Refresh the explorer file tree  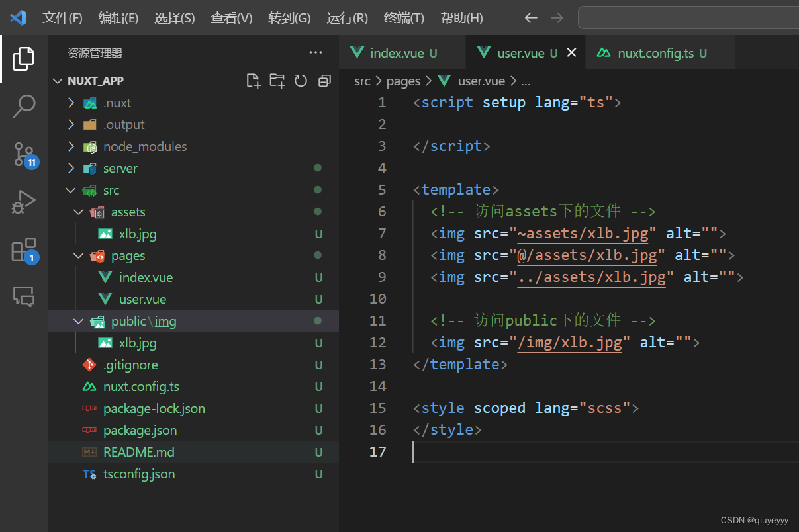tap(301, 81)
